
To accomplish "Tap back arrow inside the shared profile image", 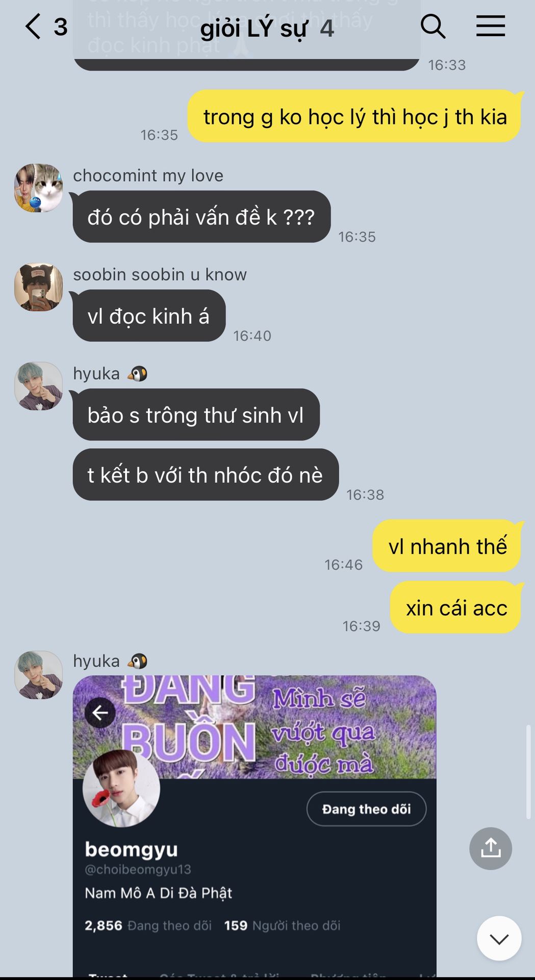I will [100, 713].
